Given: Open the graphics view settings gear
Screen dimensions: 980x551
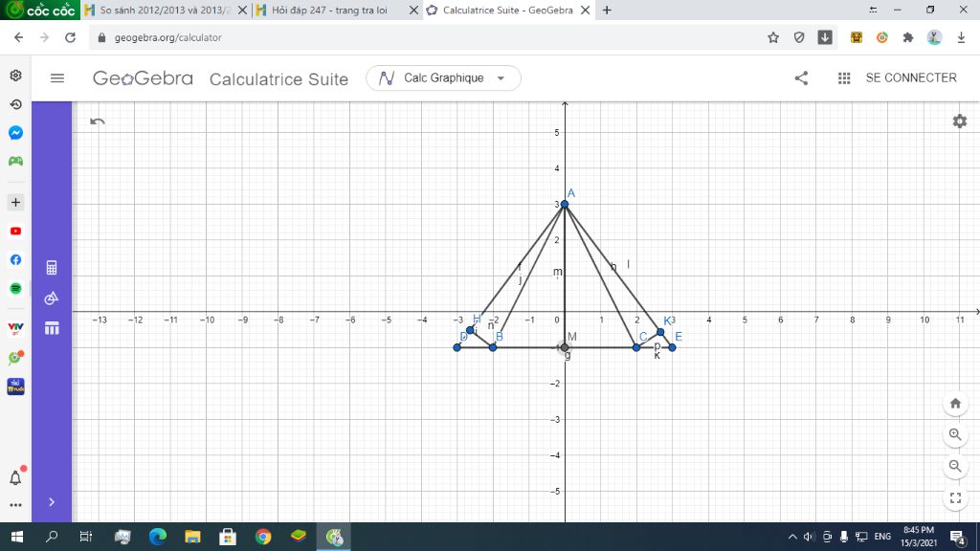Looking at the screenshot, I should (959, 121).
